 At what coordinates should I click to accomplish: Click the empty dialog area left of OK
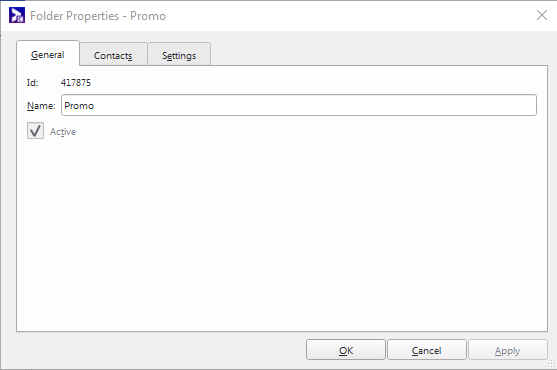[x=160, y=350]
